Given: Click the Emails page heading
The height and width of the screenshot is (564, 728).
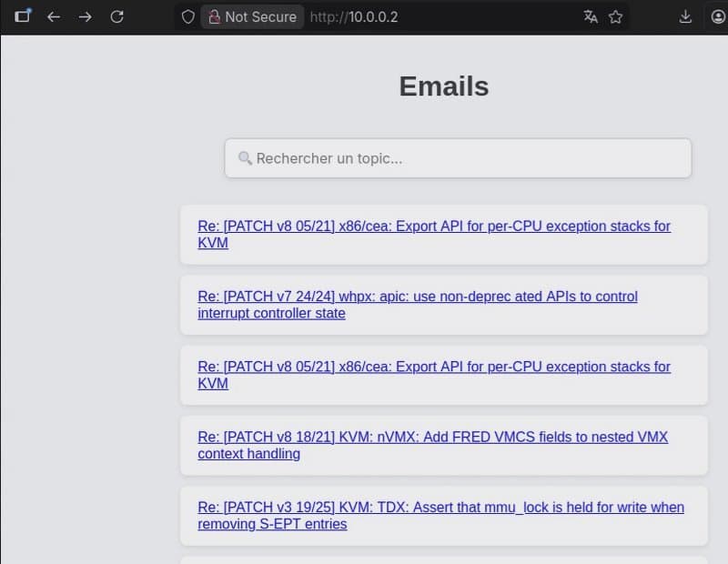Looking at the screenshot, I should click(x=443, y=86).
